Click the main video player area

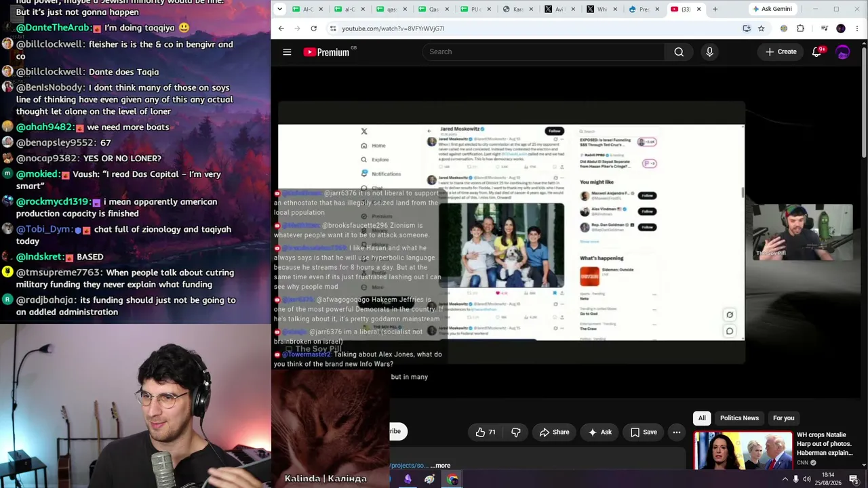pyautogui.click(x=511, y=232)
